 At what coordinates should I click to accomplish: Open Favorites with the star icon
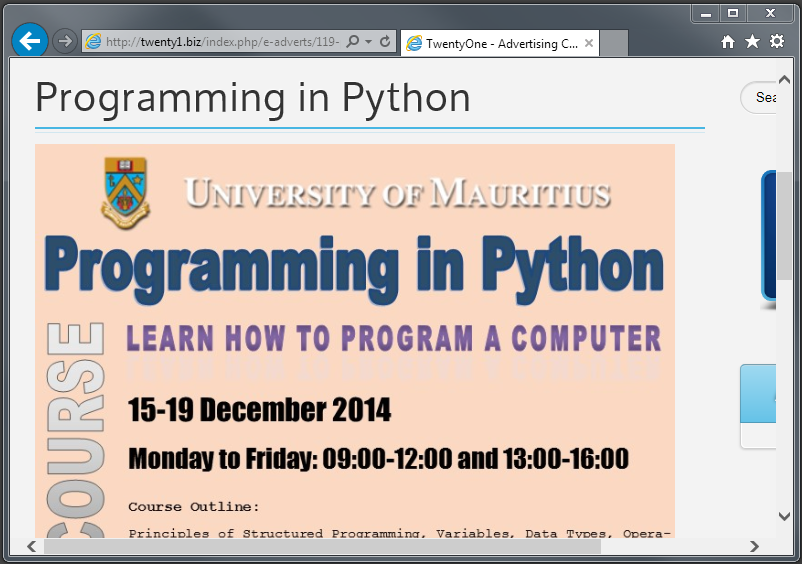point(752,41)
